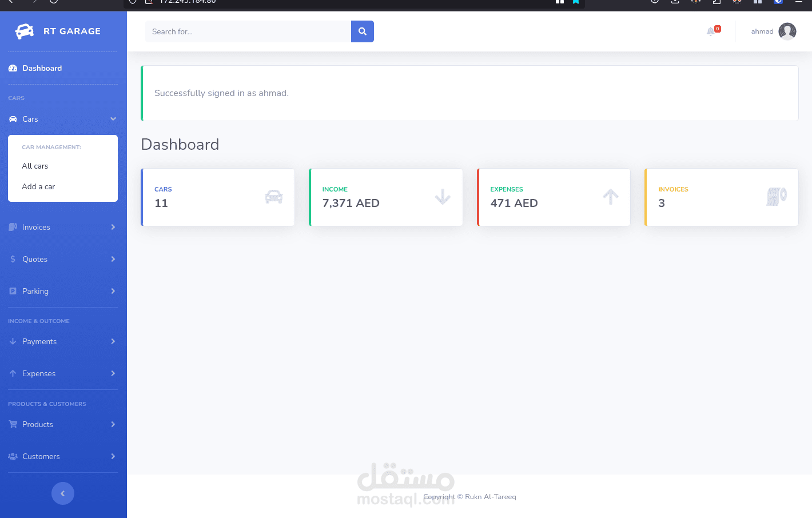Image resolution: width=812 pixels, height=518 pixels.
Task: Click the INVOICES card heading label
Action: (673, 189)
